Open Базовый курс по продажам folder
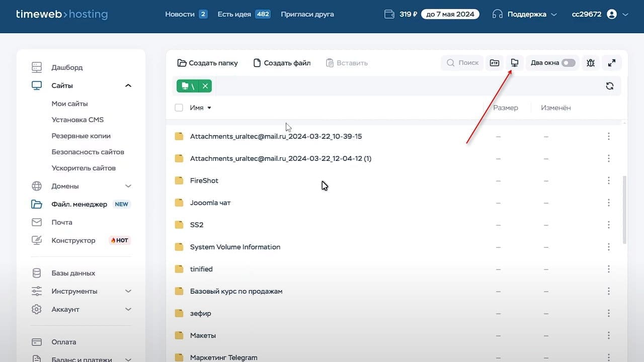 tap(236, 291)
